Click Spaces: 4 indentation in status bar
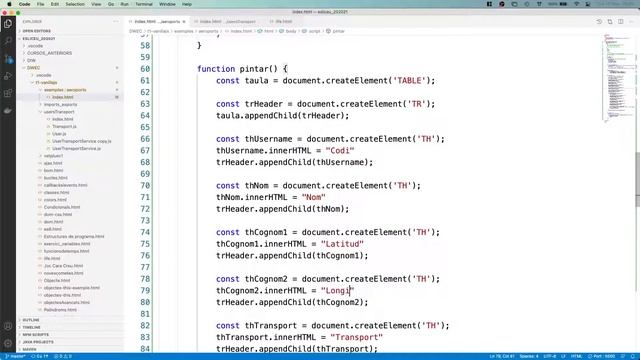640x360 pixels. tap(529, 356)
